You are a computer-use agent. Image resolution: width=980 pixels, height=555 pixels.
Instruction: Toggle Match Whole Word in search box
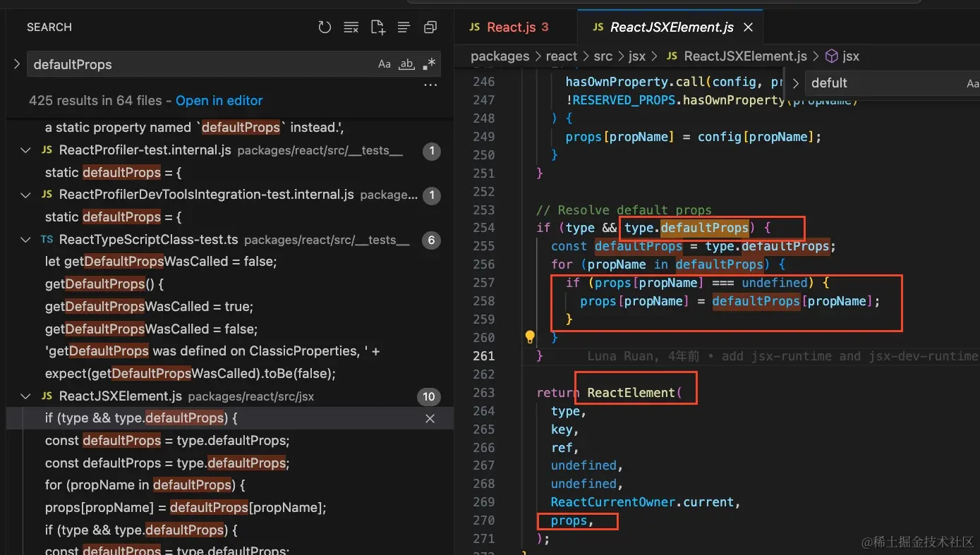tap(406, 64)
